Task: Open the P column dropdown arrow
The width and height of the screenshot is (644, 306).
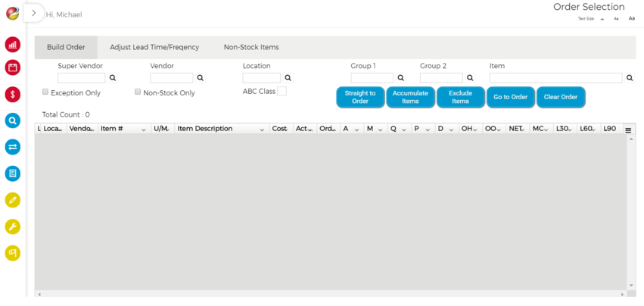Action: [x=428, y=130]
